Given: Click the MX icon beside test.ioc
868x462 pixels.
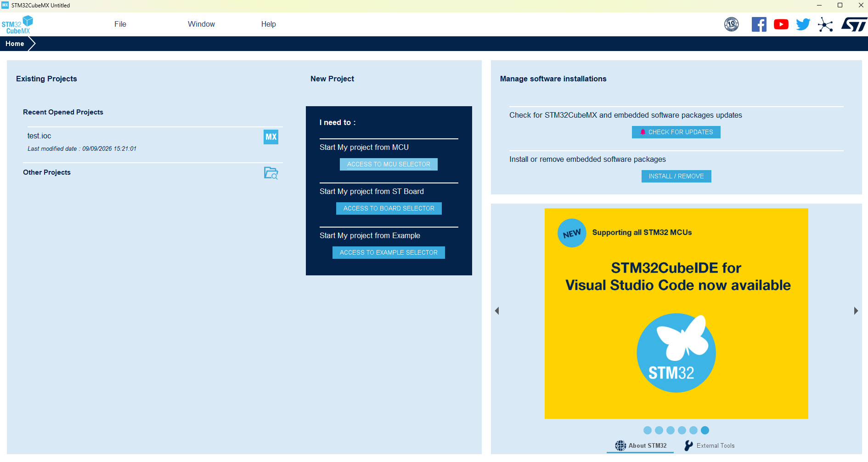Looking at the screenshot, I should pos(271,137).
